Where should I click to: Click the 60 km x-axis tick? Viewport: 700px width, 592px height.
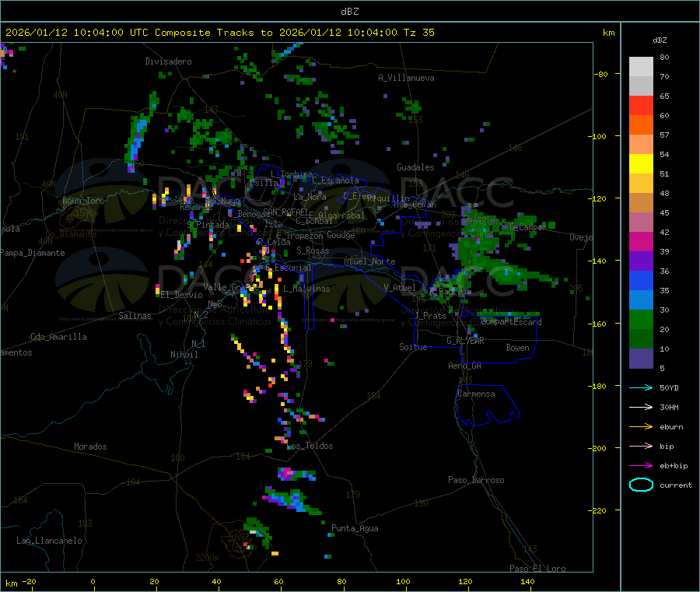[x=278, y=581]
